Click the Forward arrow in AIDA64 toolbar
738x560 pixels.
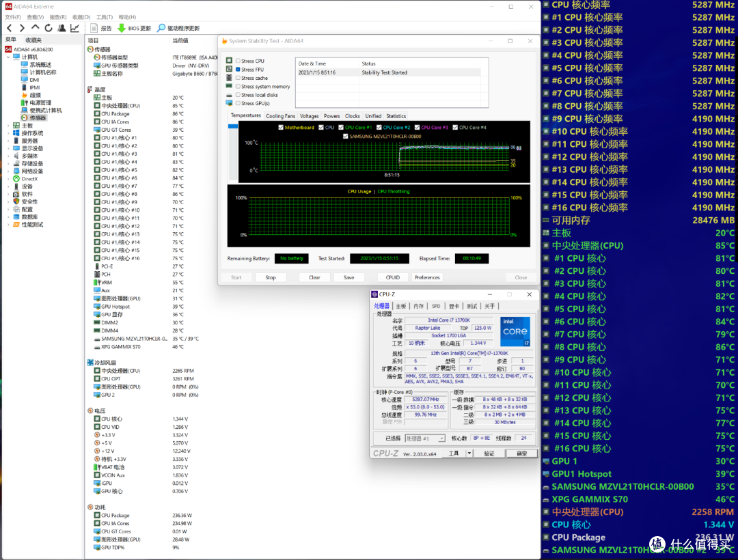tap(22, 28)
